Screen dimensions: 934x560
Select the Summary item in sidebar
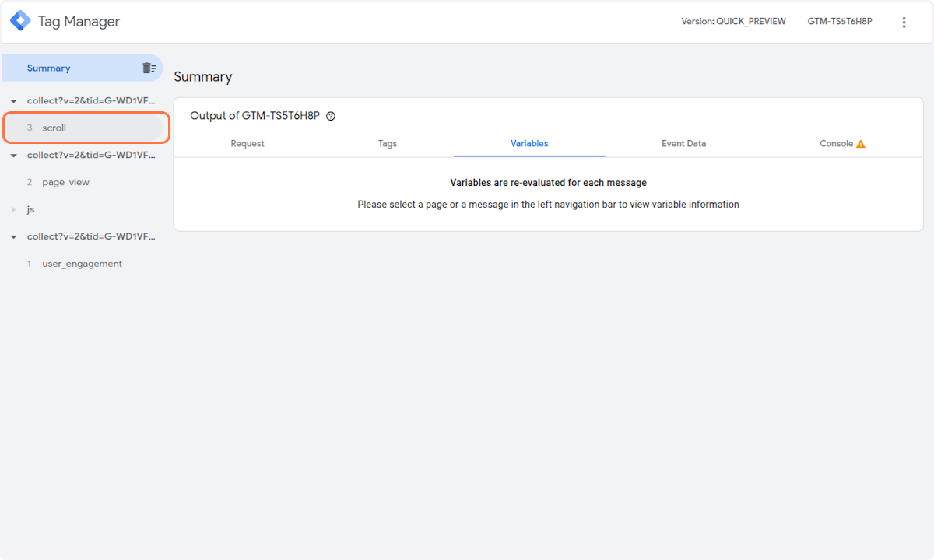pyautogui.click(x=81, y=68)
